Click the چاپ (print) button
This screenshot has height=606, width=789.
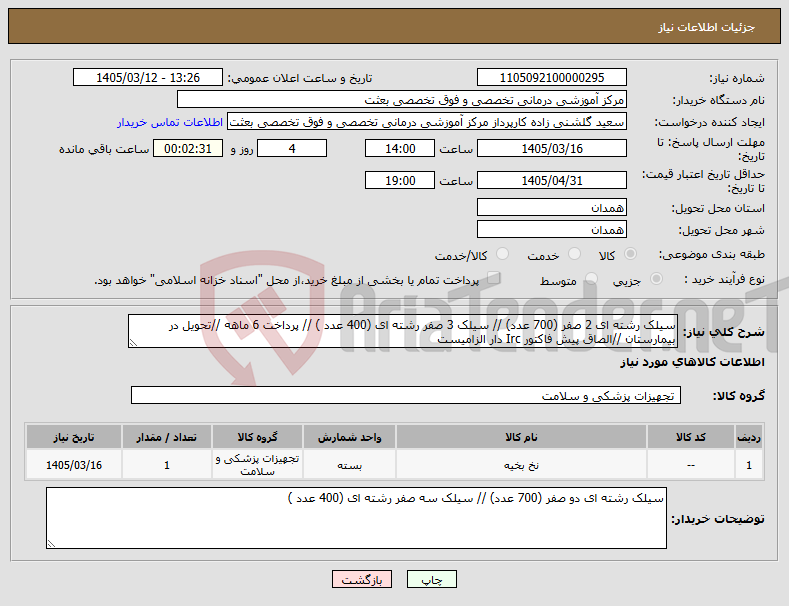432,579
